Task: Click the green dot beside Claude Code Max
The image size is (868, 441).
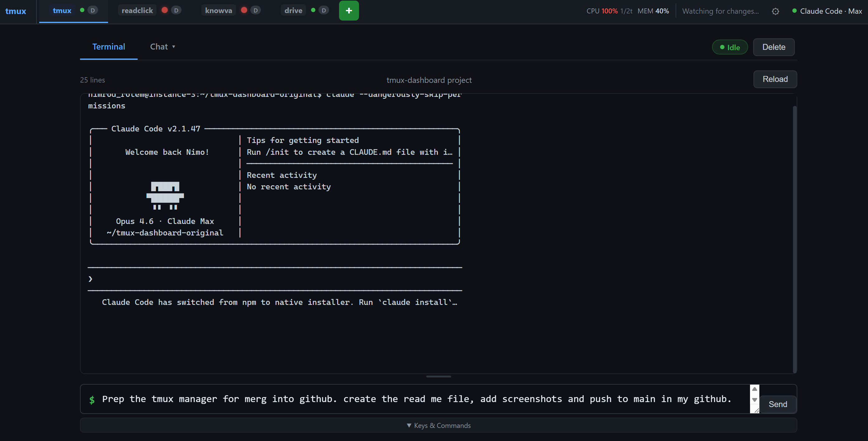Action: [x=795, y=11]
